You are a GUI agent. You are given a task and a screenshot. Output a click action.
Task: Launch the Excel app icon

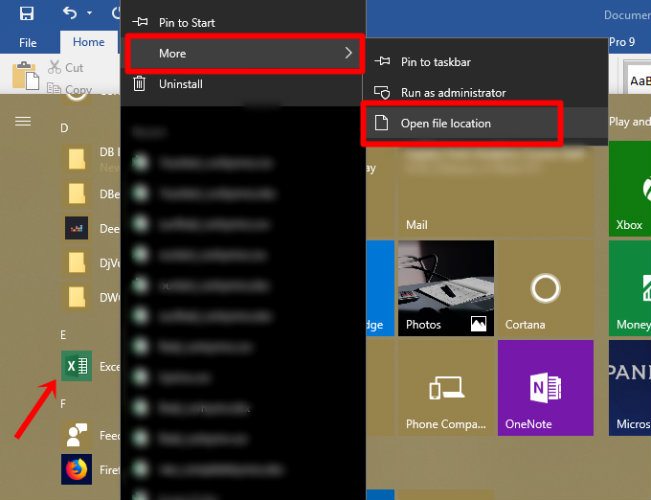point(76,366)
